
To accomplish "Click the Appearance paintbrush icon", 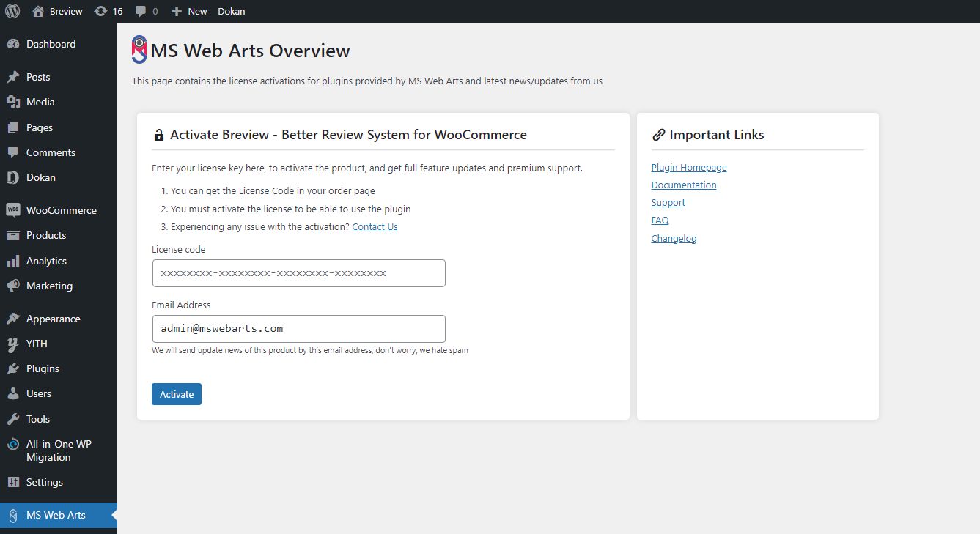I will tap(13, 318).
